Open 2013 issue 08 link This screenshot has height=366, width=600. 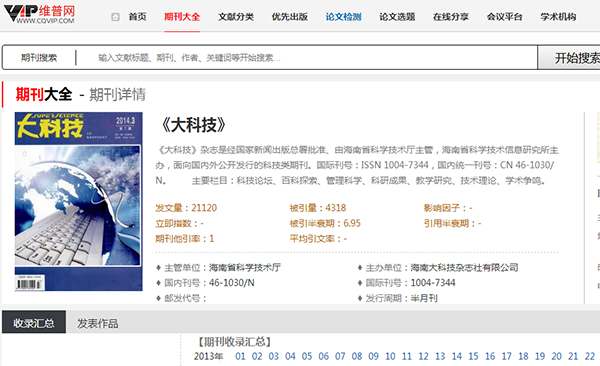357,356
